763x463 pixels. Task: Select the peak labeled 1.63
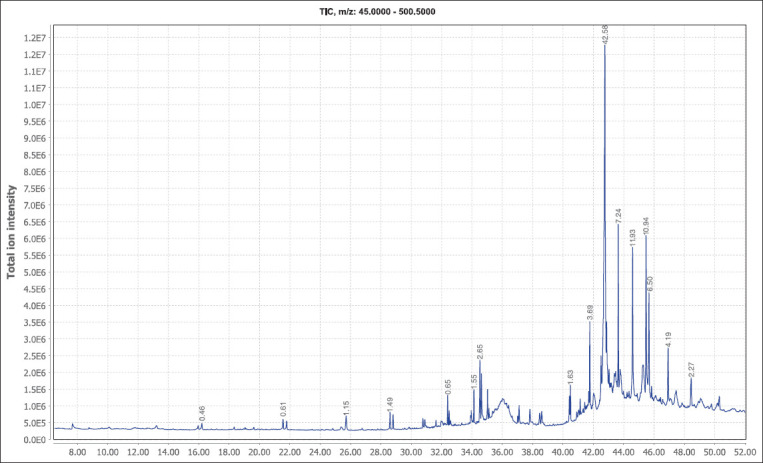tap(570, 377)
